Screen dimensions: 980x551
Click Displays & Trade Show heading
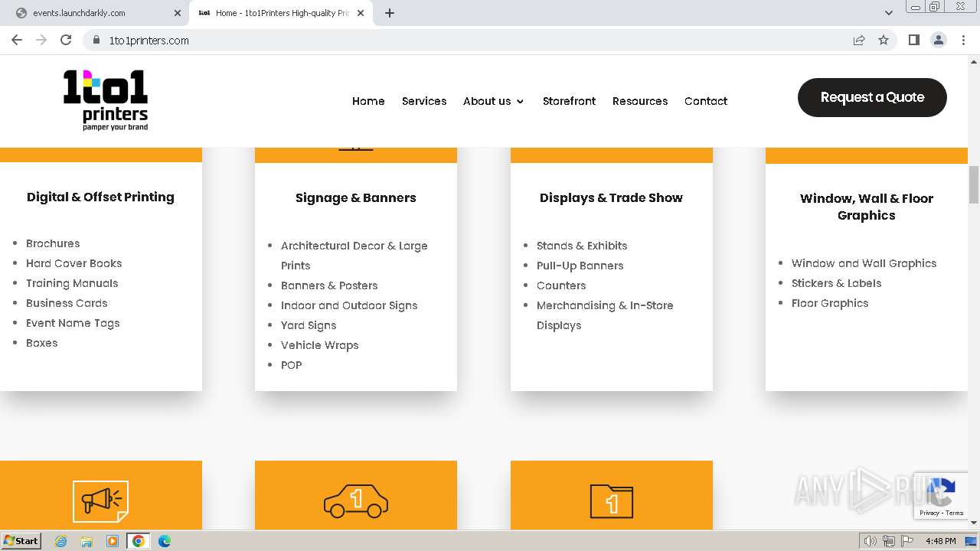[611, 197]
